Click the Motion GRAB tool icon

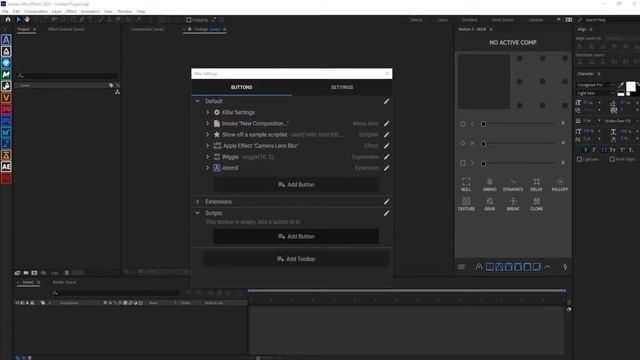coord(489,204)
